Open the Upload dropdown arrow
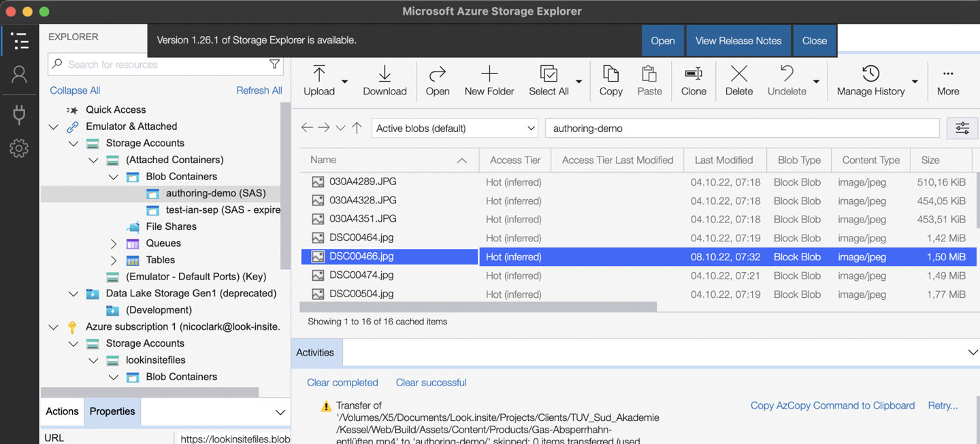The image size is (980, 444). pyautogui.click(x=344, y=82)
